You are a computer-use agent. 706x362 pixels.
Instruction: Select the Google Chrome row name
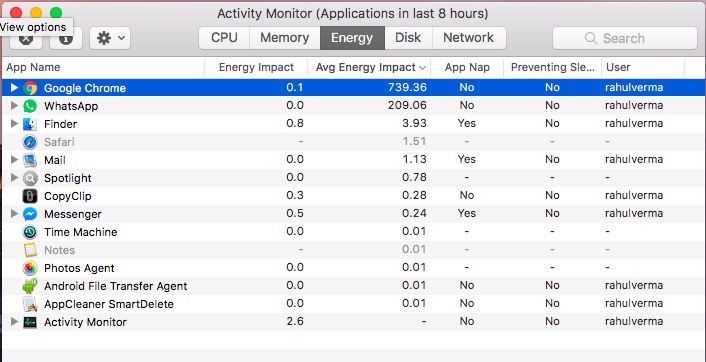click(85, 88)
